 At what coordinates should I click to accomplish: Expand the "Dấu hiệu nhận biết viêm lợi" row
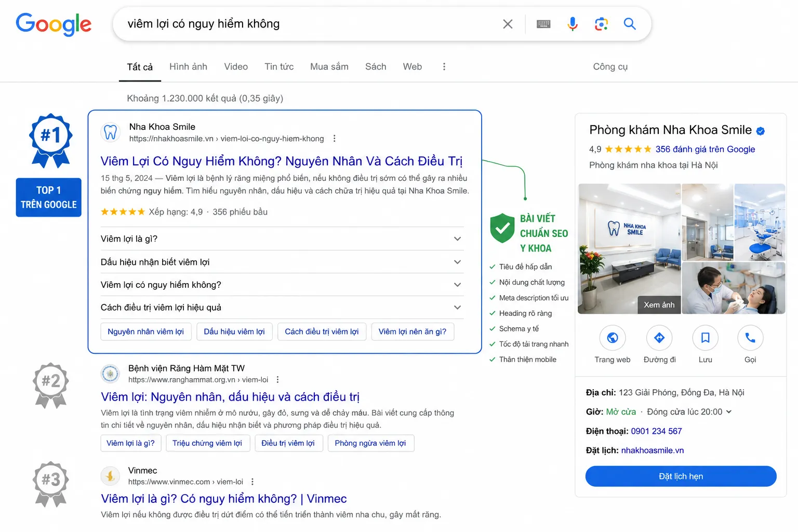(x=282, y=262)
